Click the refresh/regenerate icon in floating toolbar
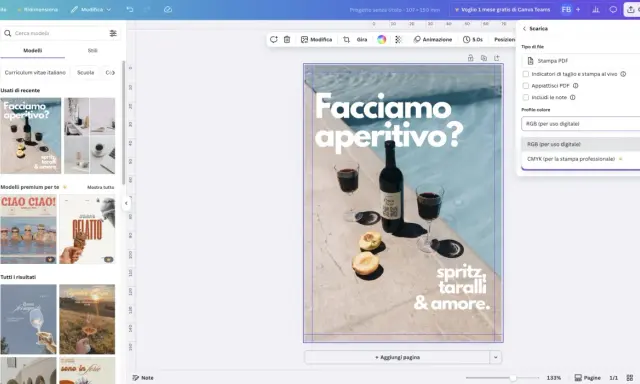This screenshot has height=384, width=640. click(x=273, y=40)
